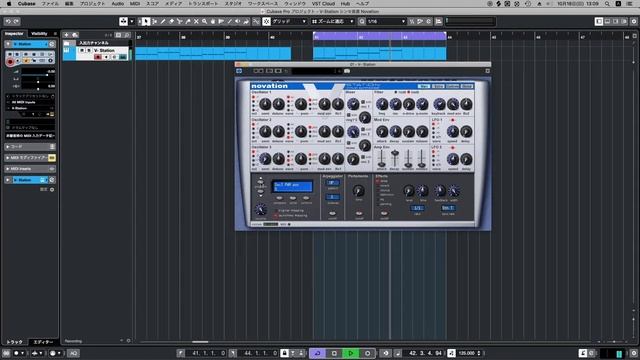Toggle cycle loop in transport bar
640x360 pixels.
pos(317,353)
